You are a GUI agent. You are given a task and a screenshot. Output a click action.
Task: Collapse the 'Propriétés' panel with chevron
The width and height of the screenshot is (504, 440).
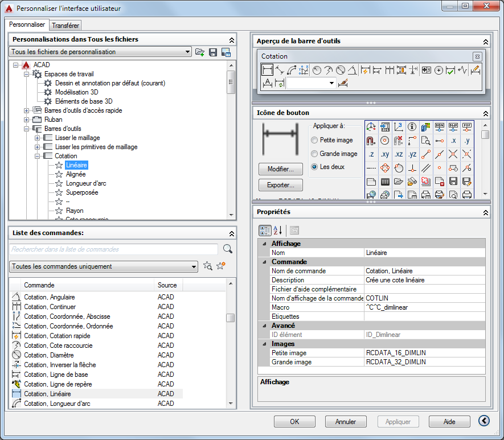tap(485, 212)
